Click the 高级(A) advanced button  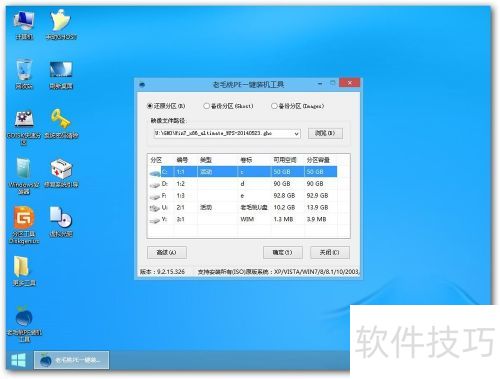pyautogui.click(x=167, y=253)
